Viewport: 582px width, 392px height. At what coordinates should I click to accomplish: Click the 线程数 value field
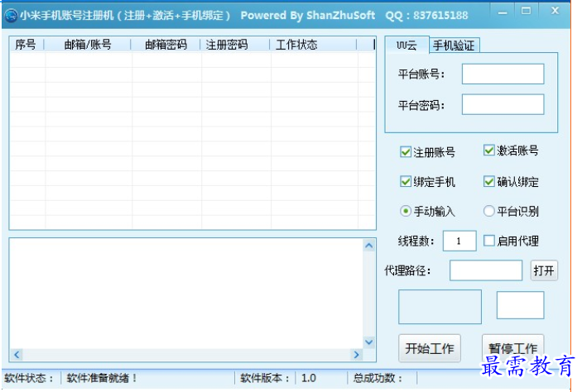point(459,241)
